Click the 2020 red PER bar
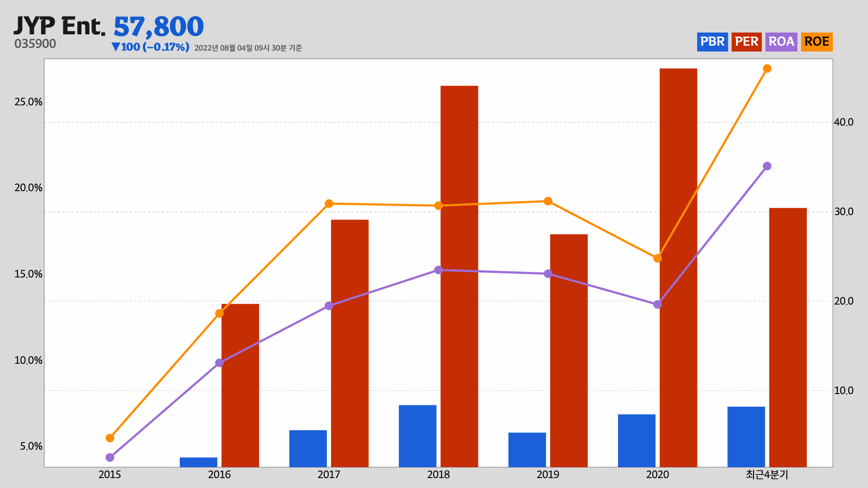 click(679, 268)
